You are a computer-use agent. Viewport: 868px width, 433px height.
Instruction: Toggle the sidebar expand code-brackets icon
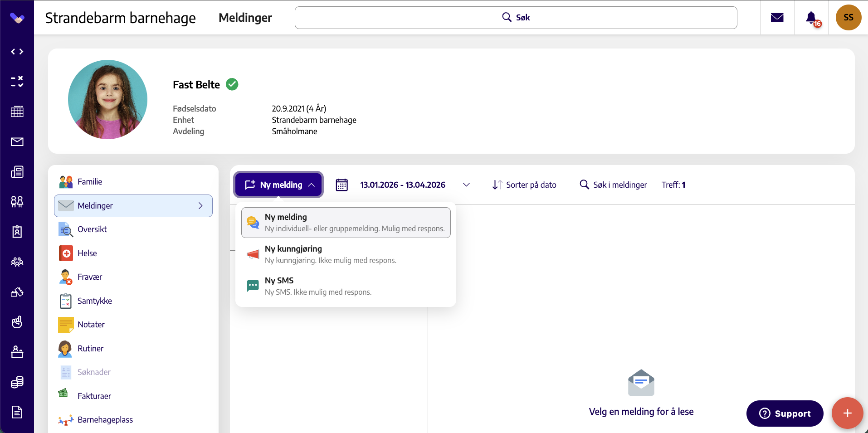(x=17, y=52)
